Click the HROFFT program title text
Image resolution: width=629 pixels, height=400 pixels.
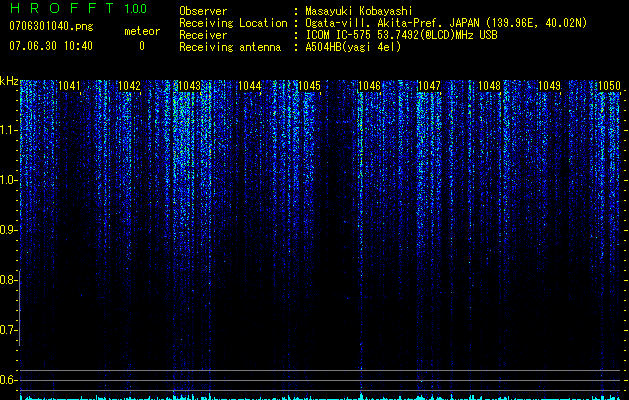point(62,8)
